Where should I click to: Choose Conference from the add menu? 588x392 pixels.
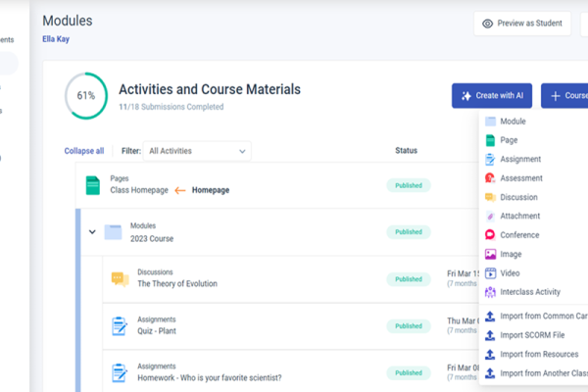519,235
